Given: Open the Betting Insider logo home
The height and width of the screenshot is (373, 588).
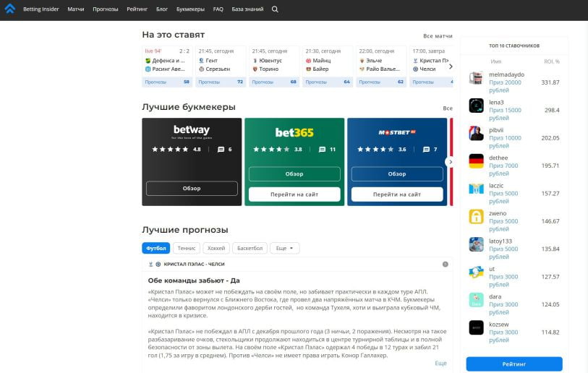Looking at the screenshot, I should (9, 9).
